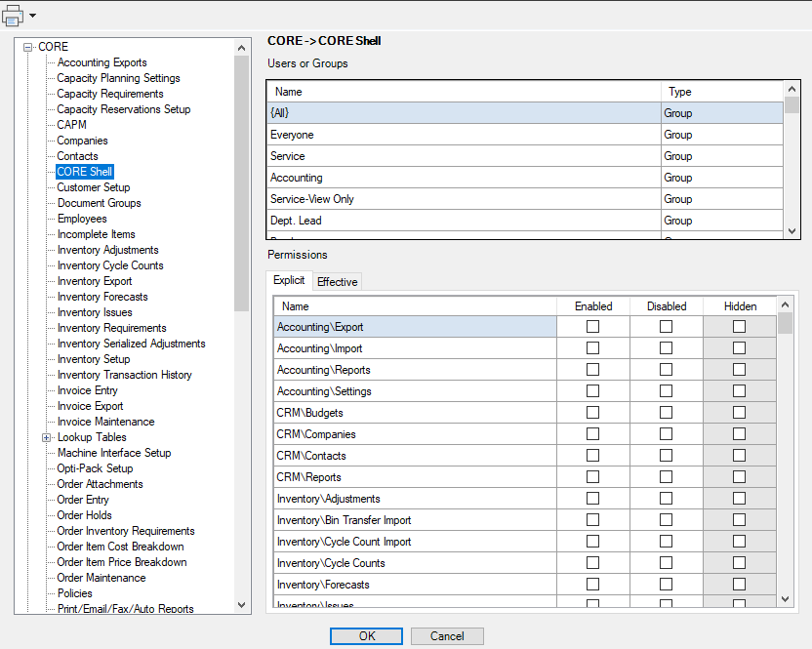Select the Everyone group row

pos(525,135)
